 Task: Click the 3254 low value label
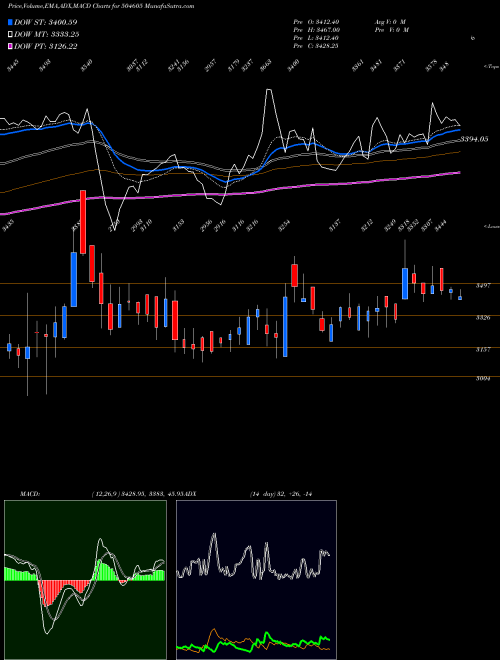285,226
